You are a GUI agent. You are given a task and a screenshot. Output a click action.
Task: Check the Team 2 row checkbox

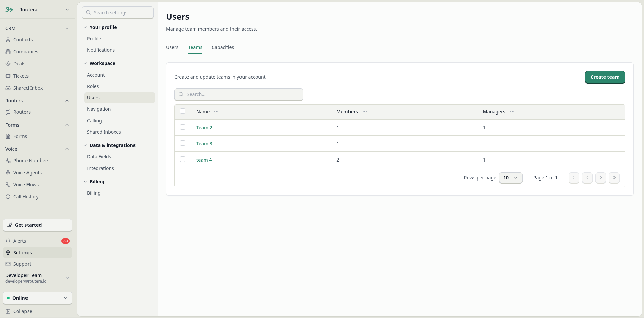[x=183, y=127]
